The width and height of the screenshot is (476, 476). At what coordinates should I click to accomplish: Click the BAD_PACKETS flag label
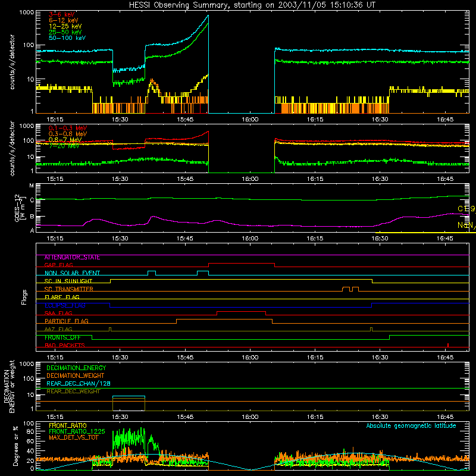click(65, 346)
